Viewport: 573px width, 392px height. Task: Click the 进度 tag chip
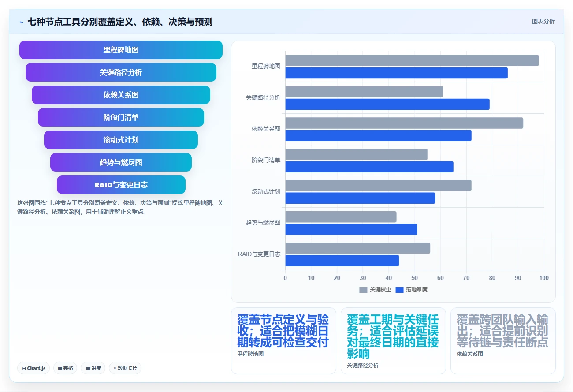tap(93, 368)
